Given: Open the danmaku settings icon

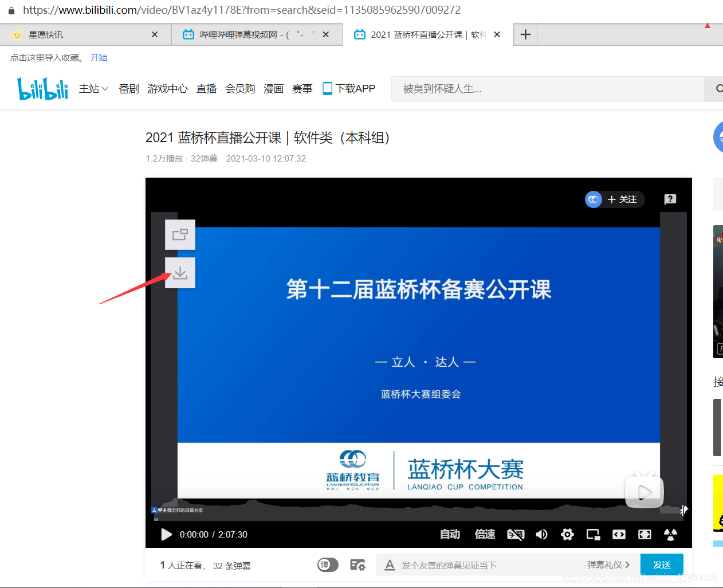Looking at the screenshot, I should coord(357,565).
